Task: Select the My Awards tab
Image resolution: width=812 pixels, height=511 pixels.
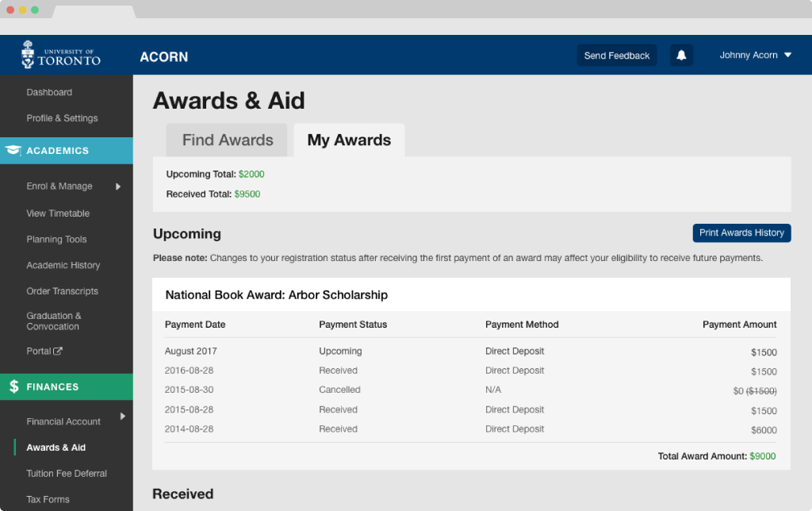Action: (x=349, y=140)
